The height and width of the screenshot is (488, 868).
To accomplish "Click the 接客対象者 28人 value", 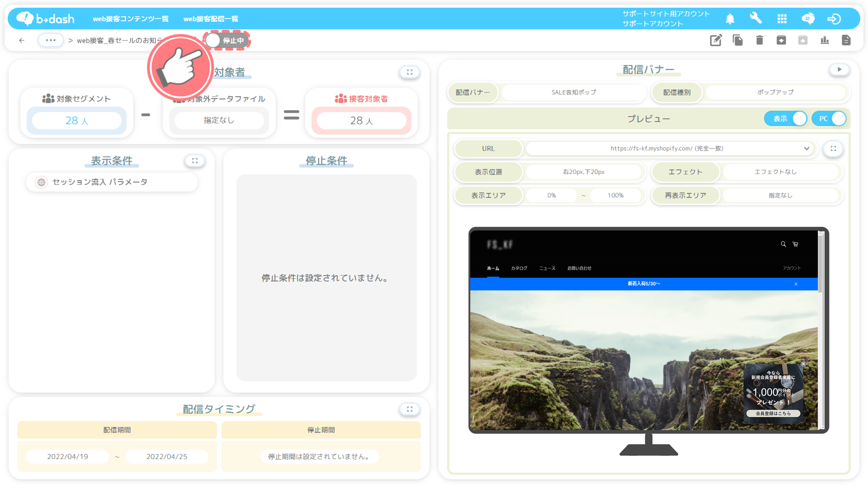I will click(x=361, y=121).
